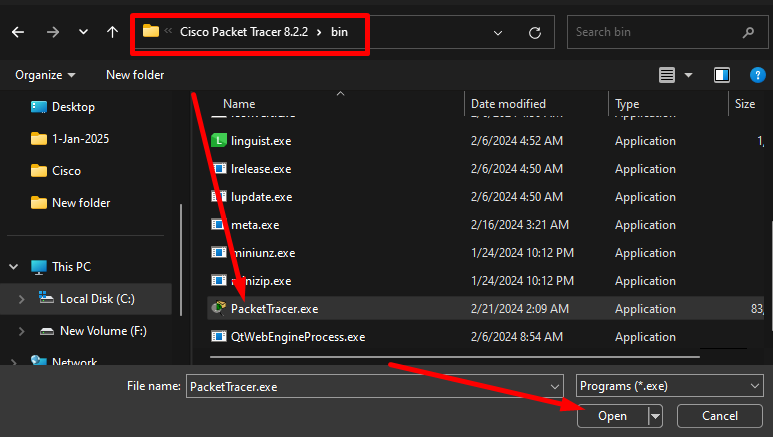Image resolution: width=773 pixels, height=437 pixels.
Task: Refresh the bin folder listing
Action: pos(535,33)
